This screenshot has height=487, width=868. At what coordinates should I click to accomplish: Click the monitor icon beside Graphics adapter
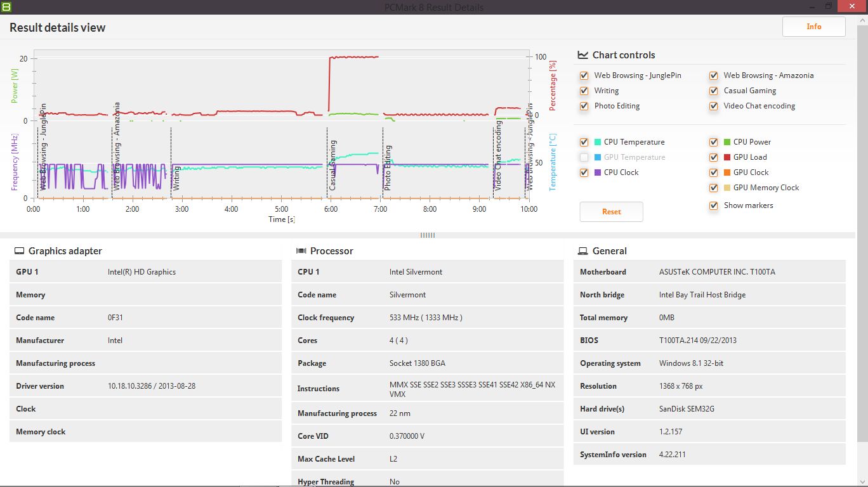click(x=19, y=251)
